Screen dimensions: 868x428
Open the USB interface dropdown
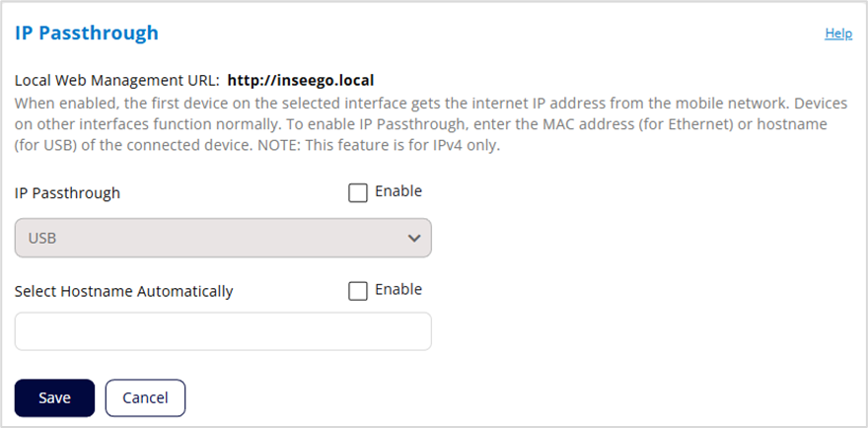point(223,238)
